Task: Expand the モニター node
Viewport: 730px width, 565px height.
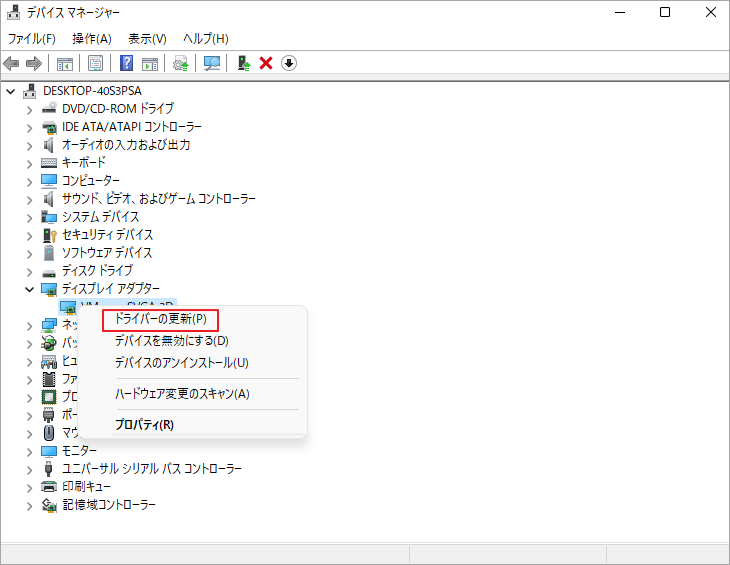Action: click(30, 452)
